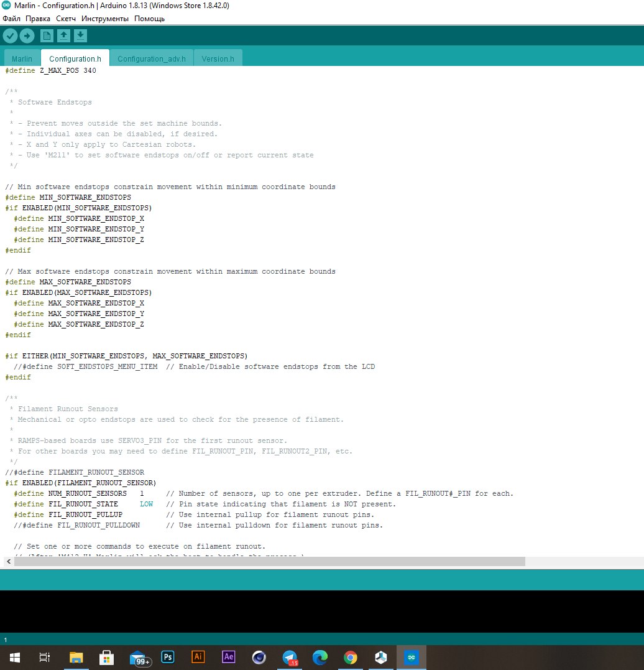This screenshot has height=670, width=644.
Task: Open the Скетч menu
Action: coord(66,19)
